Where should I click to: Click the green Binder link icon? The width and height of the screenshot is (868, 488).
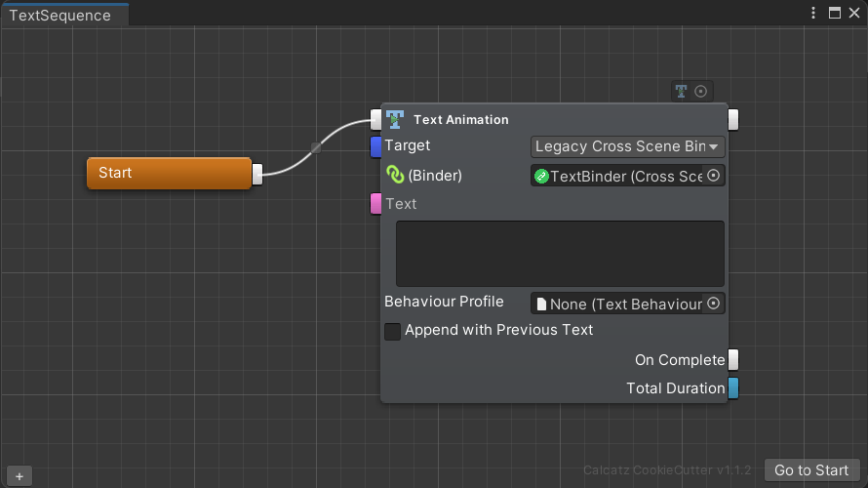pos(395,176)
